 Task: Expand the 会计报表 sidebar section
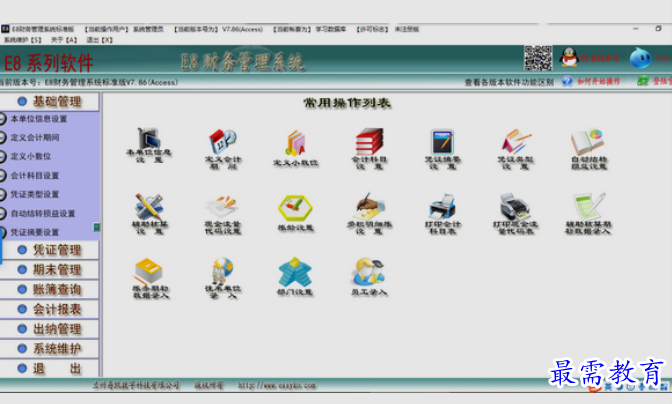49,309
